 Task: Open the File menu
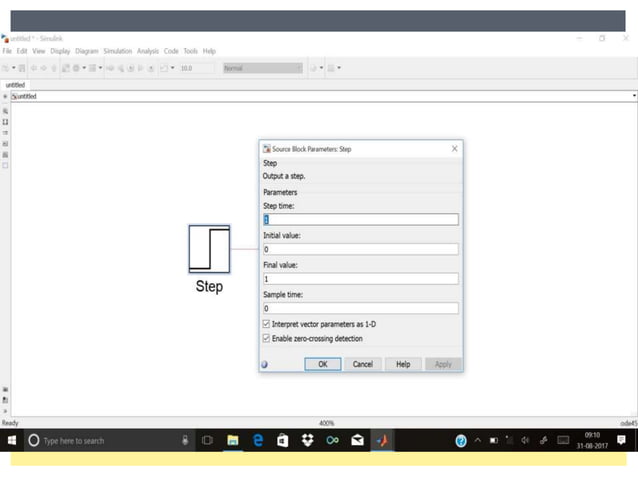7,51
